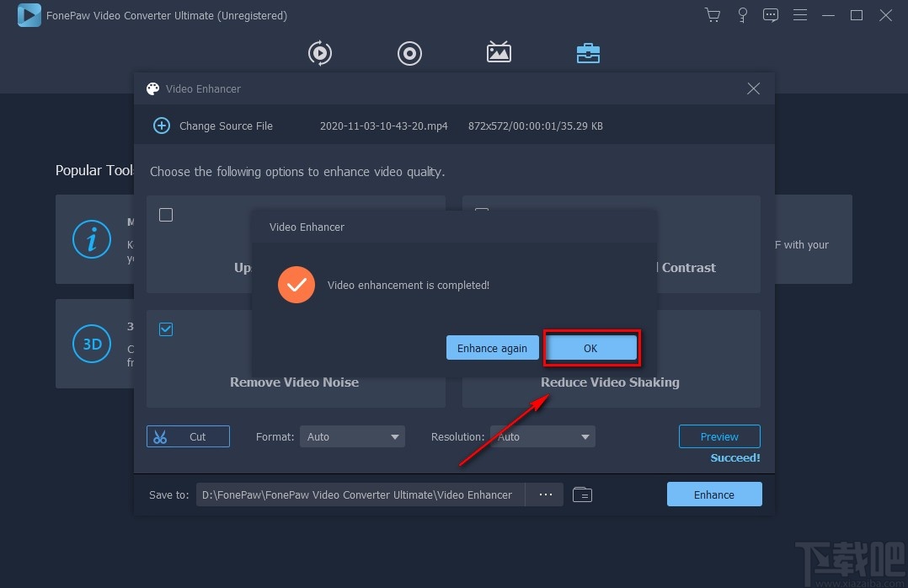908x588 pixels.
Task: Open the Converter tab icon
Action: 320,53
